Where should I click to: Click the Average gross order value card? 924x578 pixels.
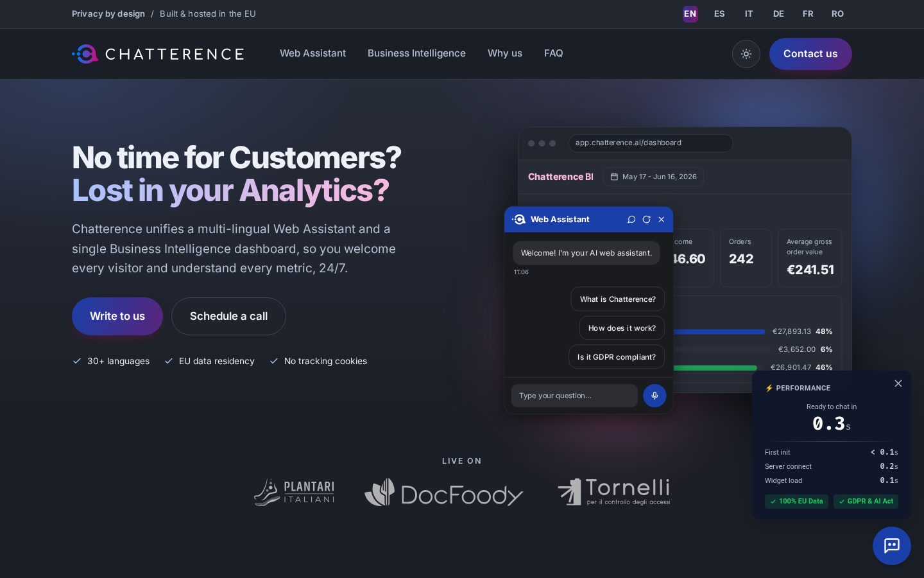pos(810,258)
